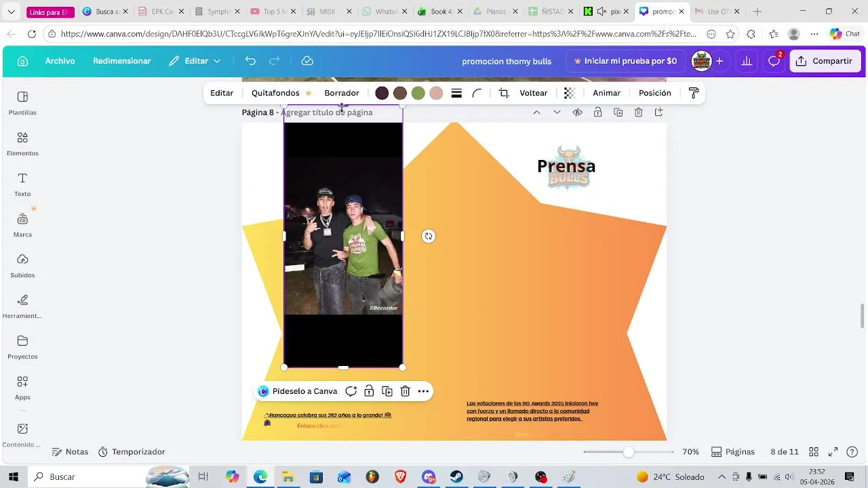Open image Editar options
This screenshot has width=868, height=488.
[x=222, y=93]
